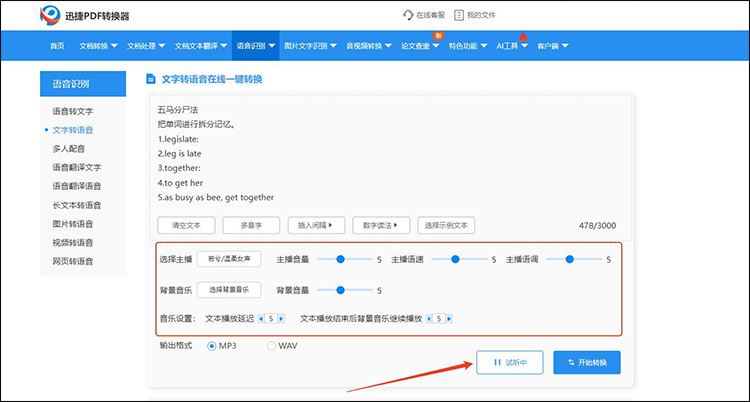
Task: Open 长文本转语音 in the sidebar
Action: pyautogui.click(x=77, y=205)
